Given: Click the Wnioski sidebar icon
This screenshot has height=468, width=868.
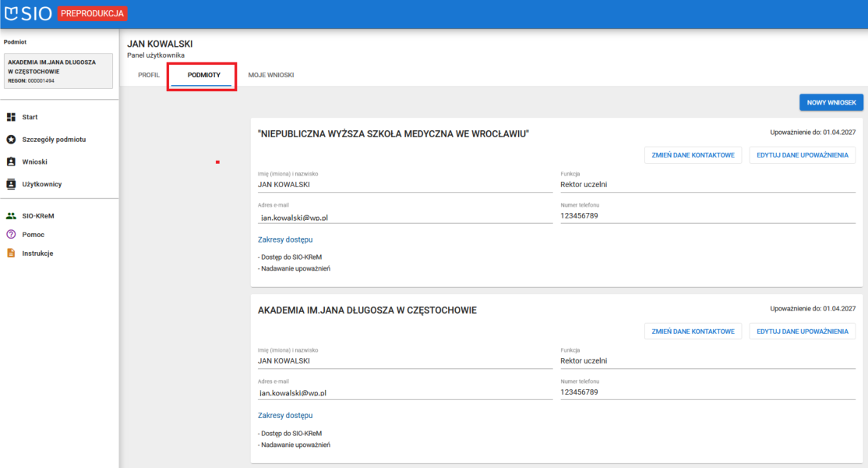Looking at the screenshot, I should coord(11,161).
